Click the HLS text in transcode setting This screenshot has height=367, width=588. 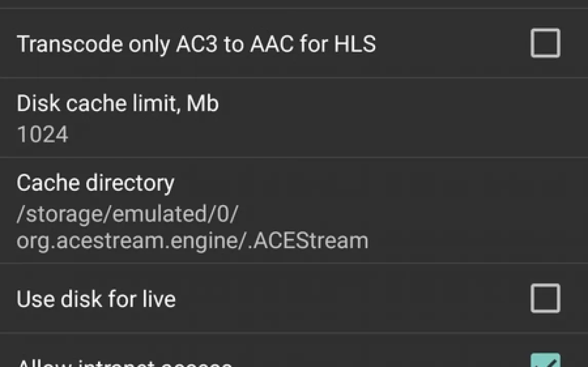355,44
